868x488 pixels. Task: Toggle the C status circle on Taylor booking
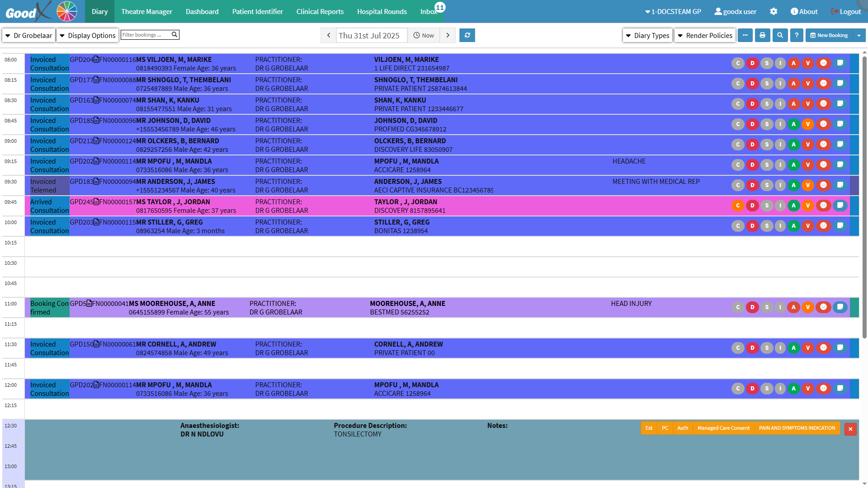pos(738,206)
